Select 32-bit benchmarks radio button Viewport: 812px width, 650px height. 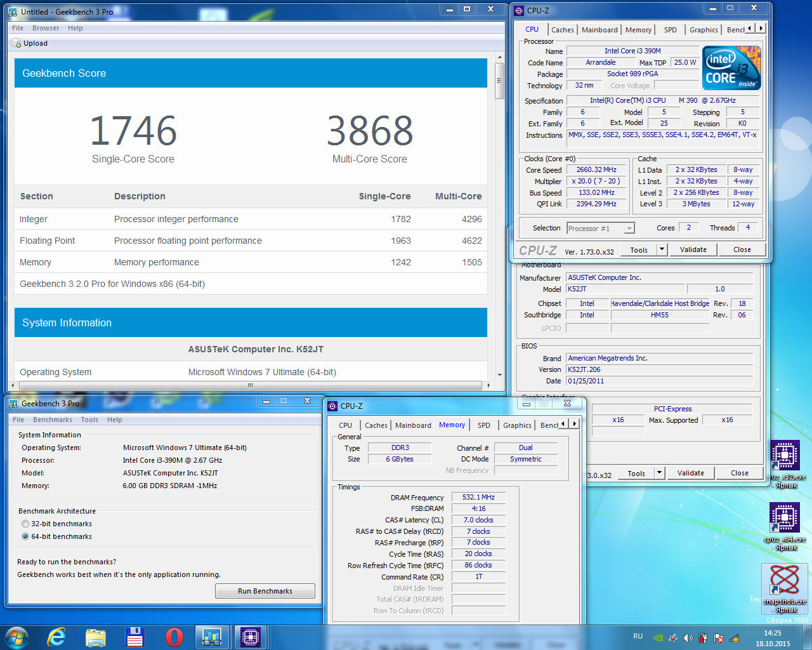tap(25, 524)
